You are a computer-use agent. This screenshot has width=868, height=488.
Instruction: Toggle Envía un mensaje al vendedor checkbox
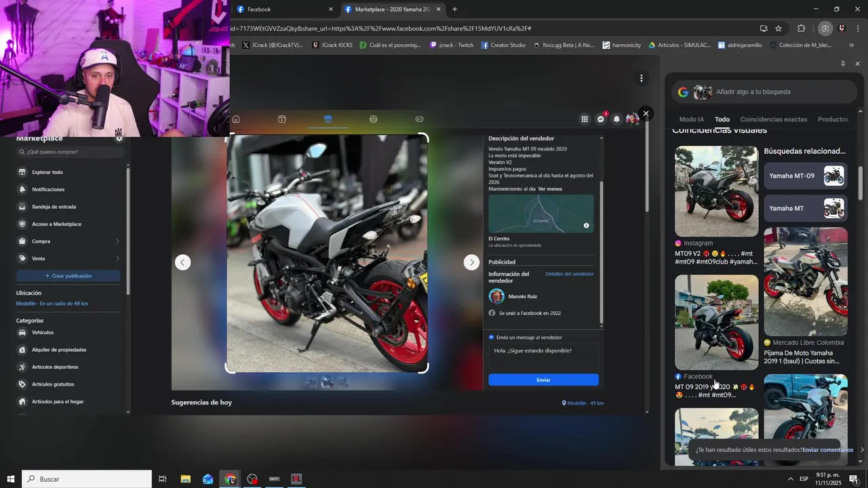click(492, 337)
